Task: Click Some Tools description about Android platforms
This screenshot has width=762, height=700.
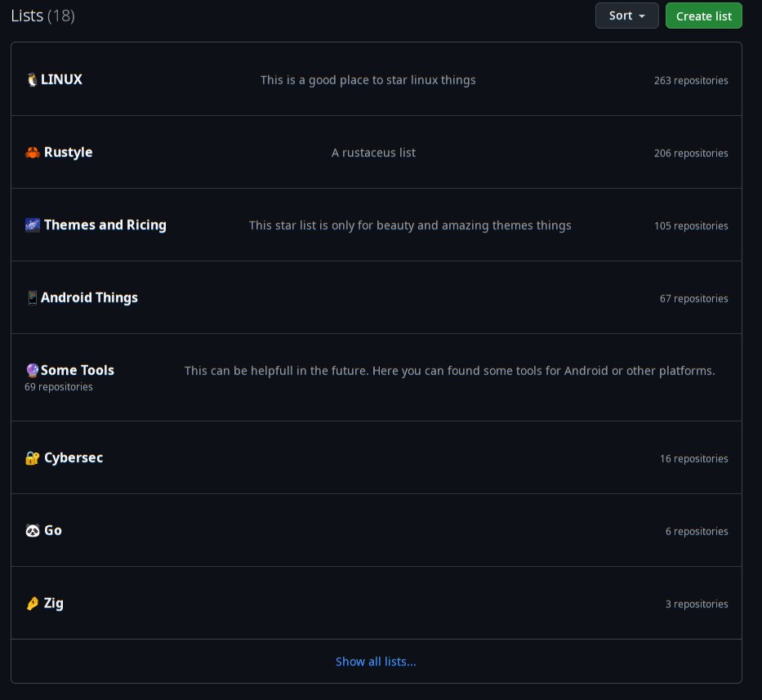Action: [x=449, y=371]
